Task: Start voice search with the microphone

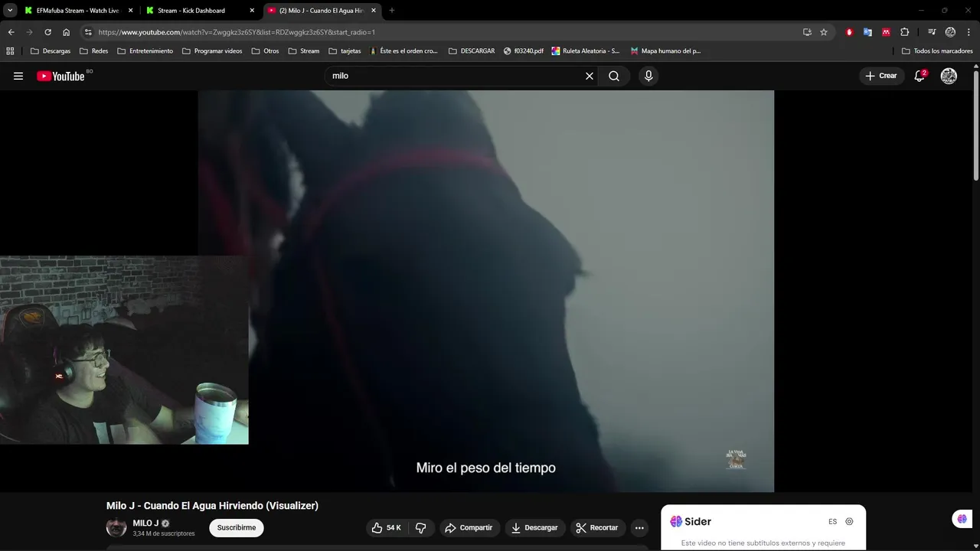Action: pos(648,76)
